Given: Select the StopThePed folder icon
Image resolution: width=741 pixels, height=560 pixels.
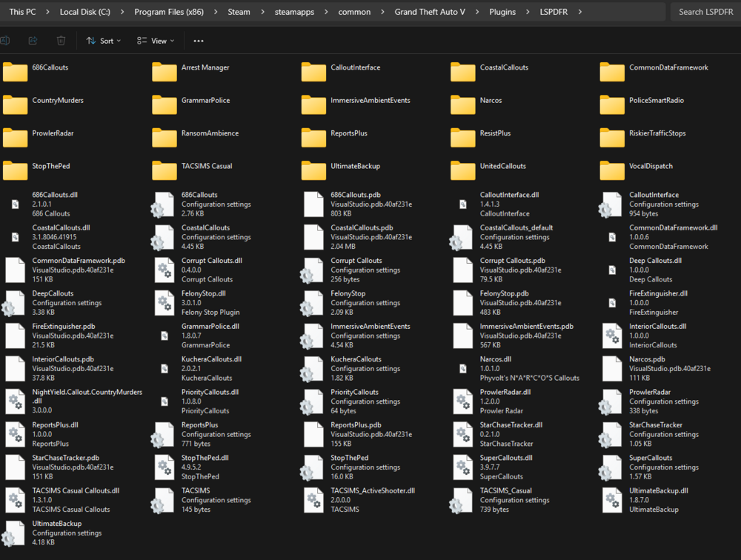Looking at the screenshot, I should (x=15, y=170).
